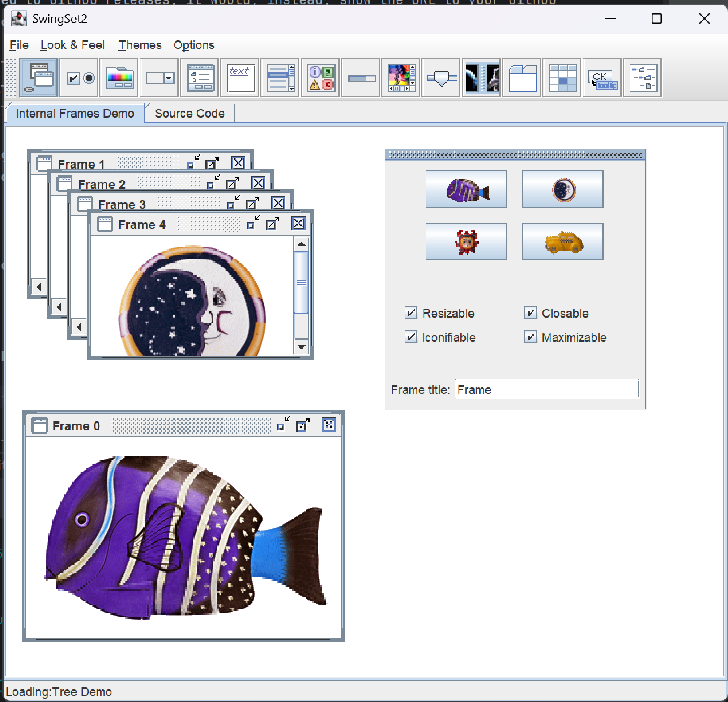Switch to the Source Code tab

click(189, 114)
